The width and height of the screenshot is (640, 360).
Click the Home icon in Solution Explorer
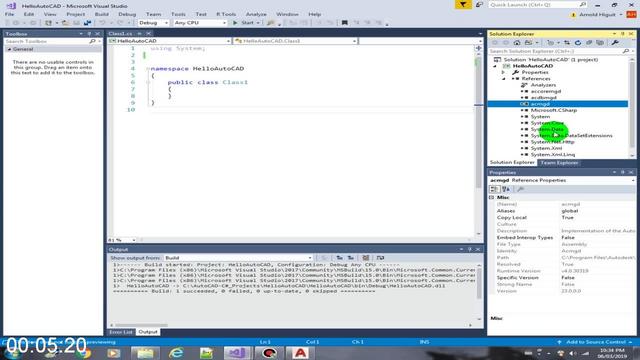tap(517, 42)
